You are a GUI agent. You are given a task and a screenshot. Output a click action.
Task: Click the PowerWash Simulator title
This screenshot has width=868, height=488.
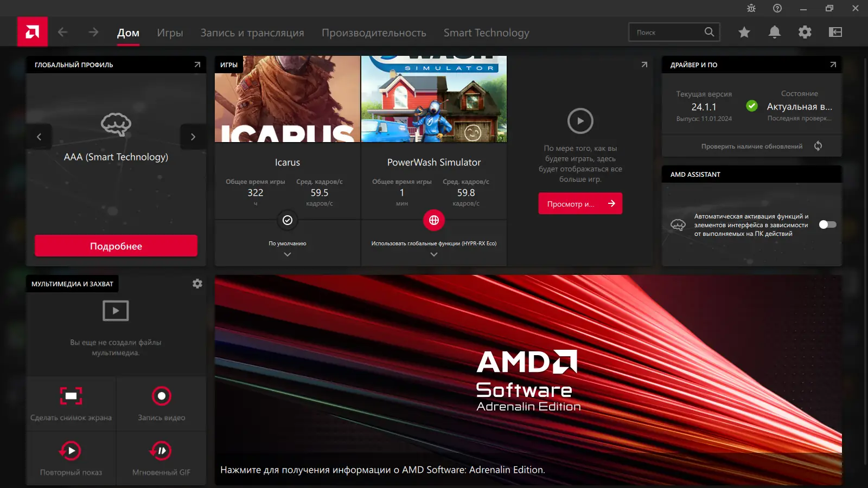[x=434, y=162]
